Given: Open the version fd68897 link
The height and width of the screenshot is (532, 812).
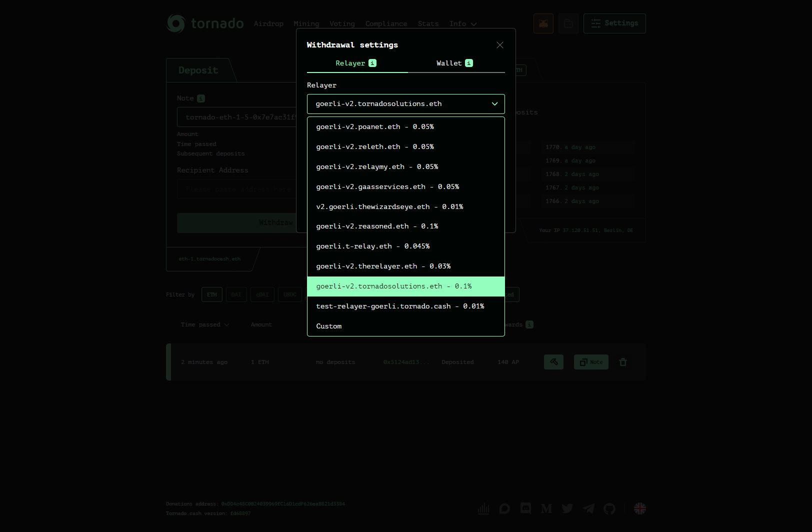Looking at the screenshot, I should (x=240, y=513).
